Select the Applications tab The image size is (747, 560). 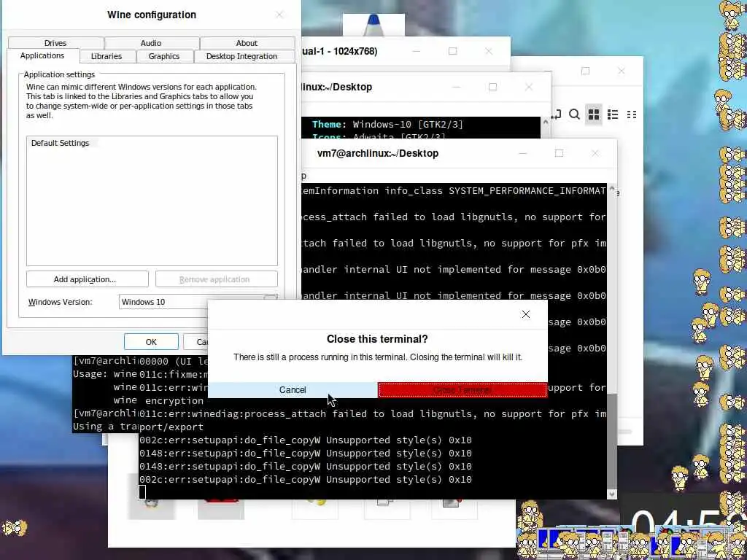(42, 55)
